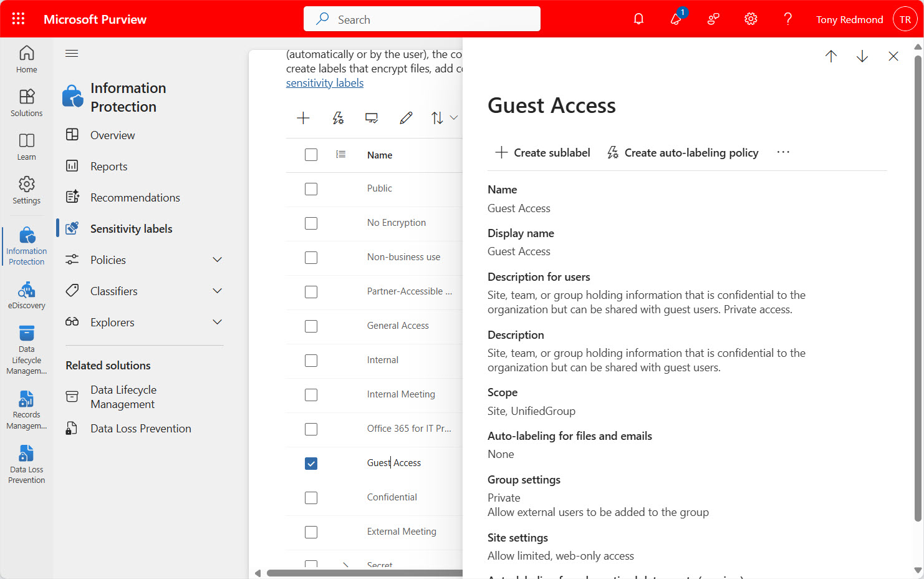Click Create sublabel button
924x579 pixels.
(542, 152)
